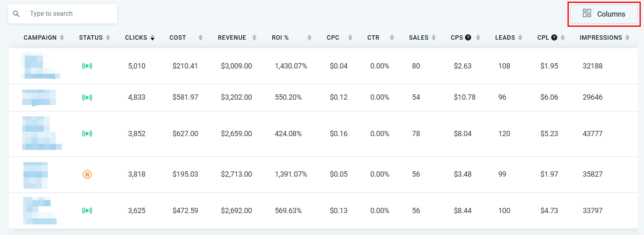Click active status icon for 3,852 clicks row
The image size is (644, 235).
(x=87, y=134)
